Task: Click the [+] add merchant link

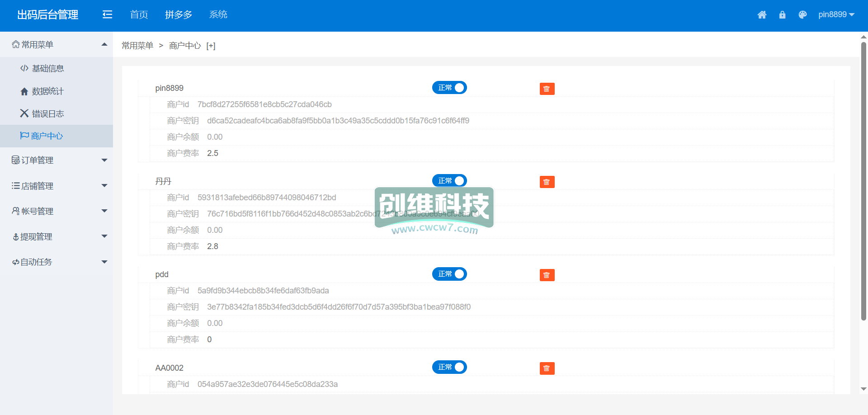Action: point(211,46)
